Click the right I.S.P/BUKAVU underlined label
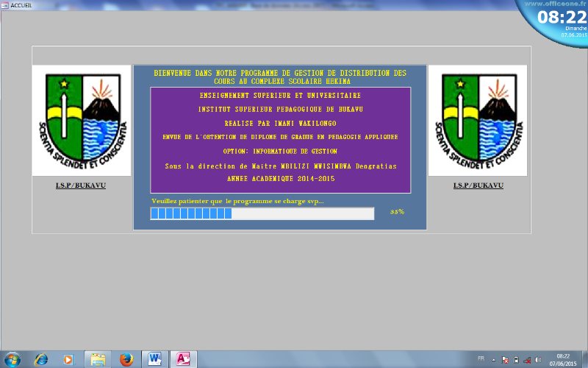Screen dimensions: 588x368 (x=478, y=185)
